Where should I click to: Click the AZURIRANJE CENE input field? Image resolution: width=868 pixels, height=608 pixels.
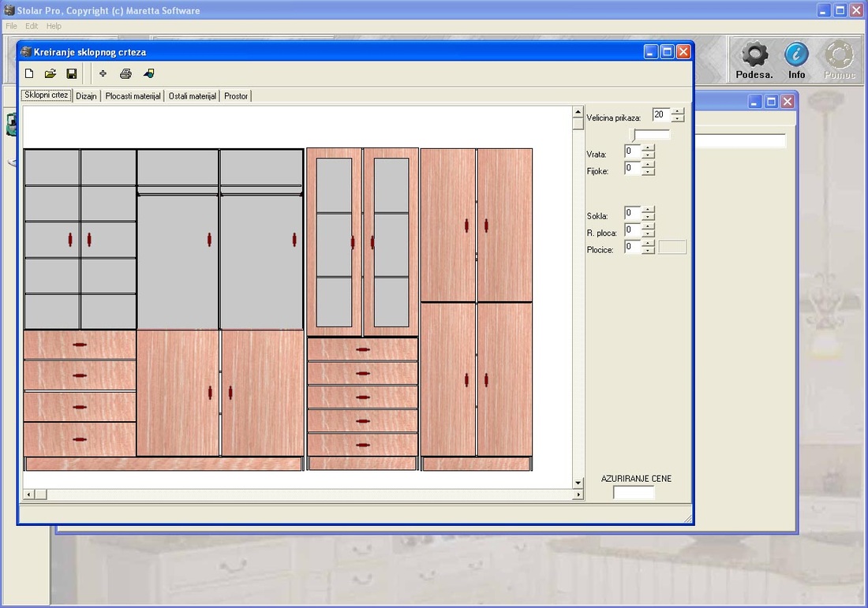[634, 493]
